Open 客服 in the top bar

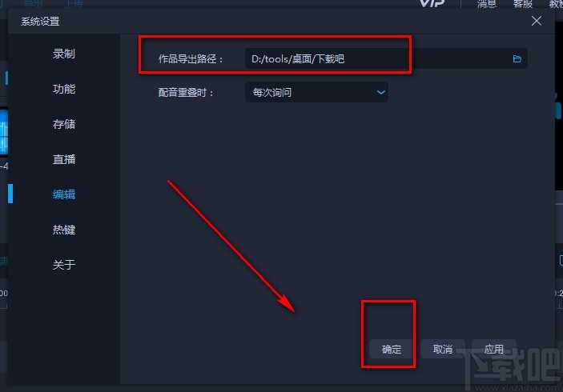(x=522, y=3)
